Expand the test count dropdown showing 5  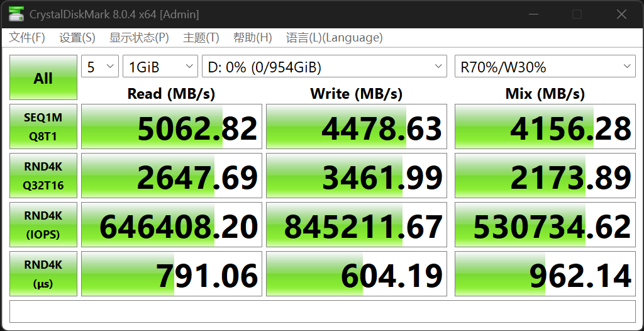click(x=100, y=66)
